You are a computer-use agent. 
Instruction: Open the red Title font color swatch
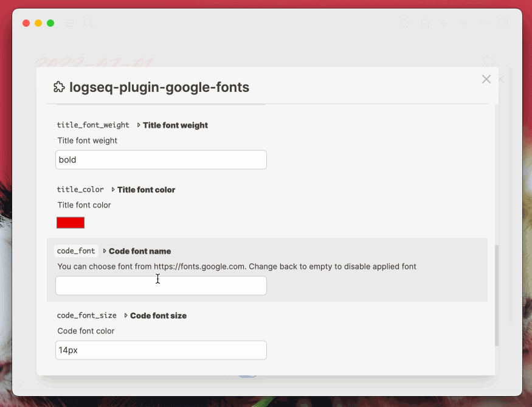pyautogui.click(x=71, y=223)
